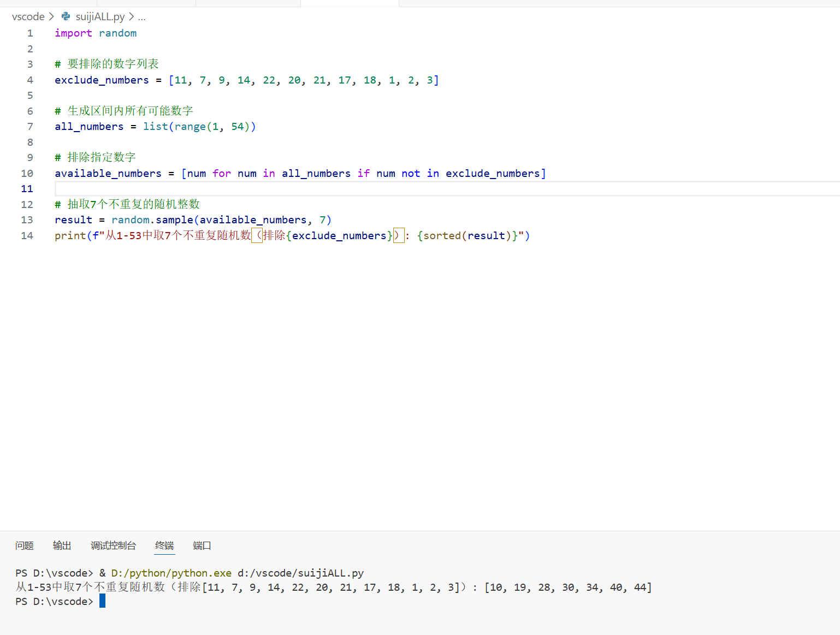Click the python.exe path in terminal
The width and height of the screenshot is (840, 635).
(x=171, y=573)
